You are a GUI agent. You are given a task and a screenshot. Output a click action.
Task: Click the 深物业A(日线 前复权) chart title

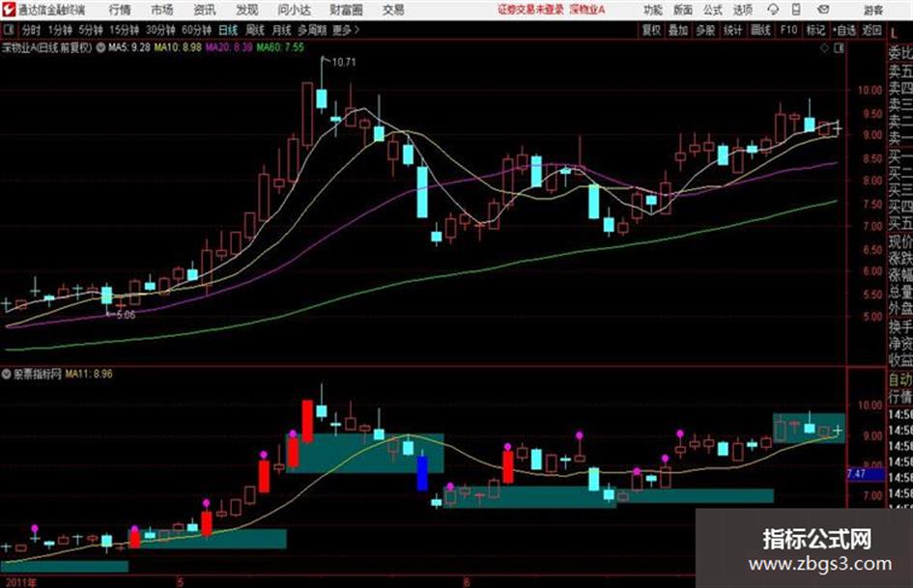47,47
